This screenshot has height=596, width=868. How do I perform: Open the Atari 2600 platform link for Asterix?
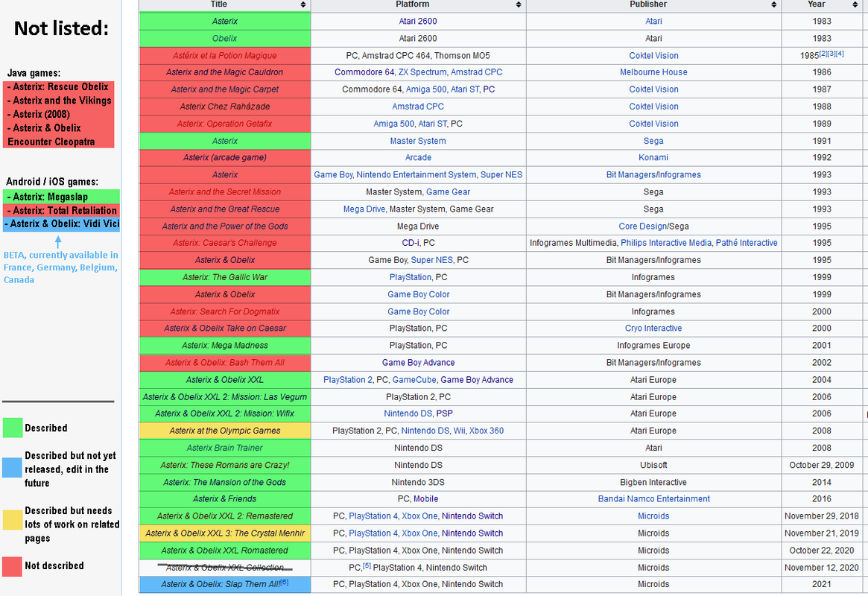pyautogui.click(x=418, y=21)
